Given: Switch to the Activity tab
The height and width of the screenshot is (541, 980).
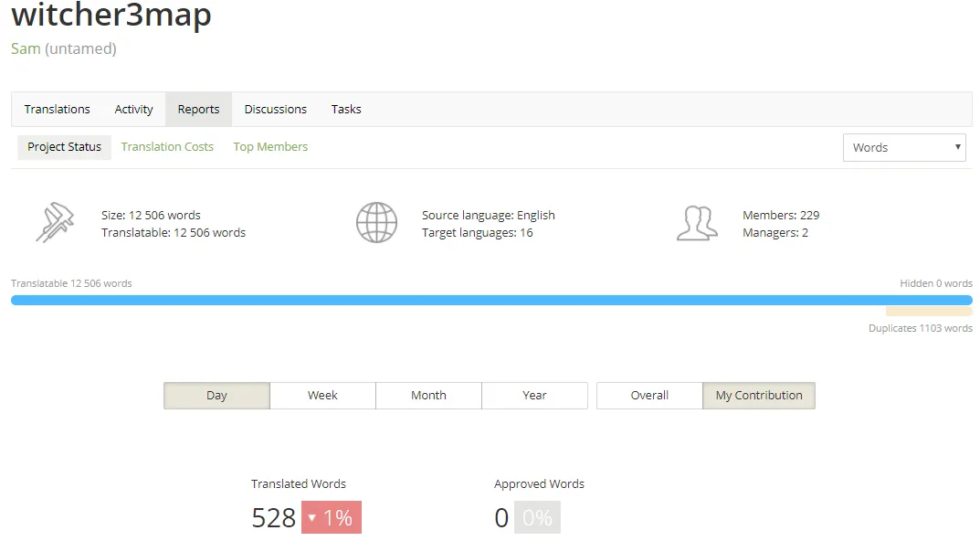Looking at the screenshot, I should 133,110.
